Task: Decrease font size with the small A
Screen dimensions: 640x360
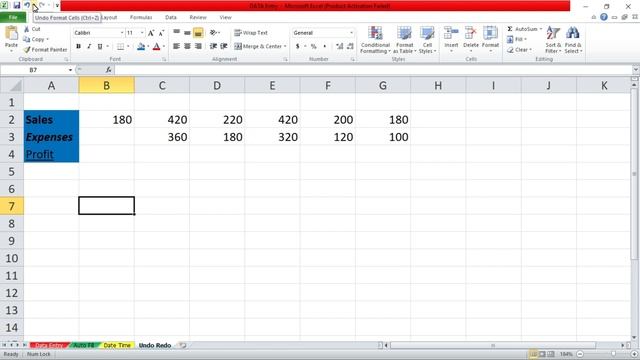Action: pos(161,33)
